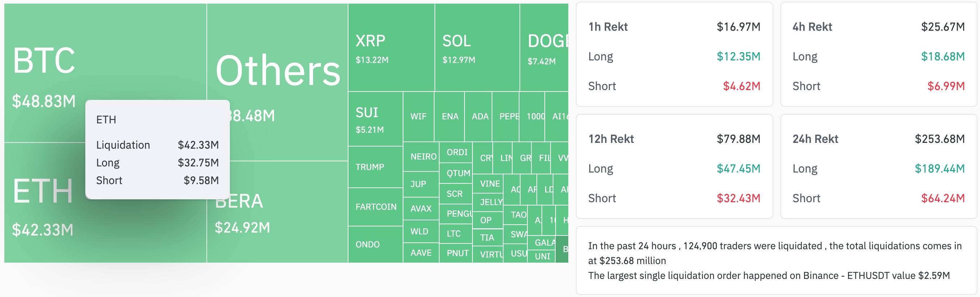
Task: Click the 1h Rekt summary card
Action: (674, 55)
